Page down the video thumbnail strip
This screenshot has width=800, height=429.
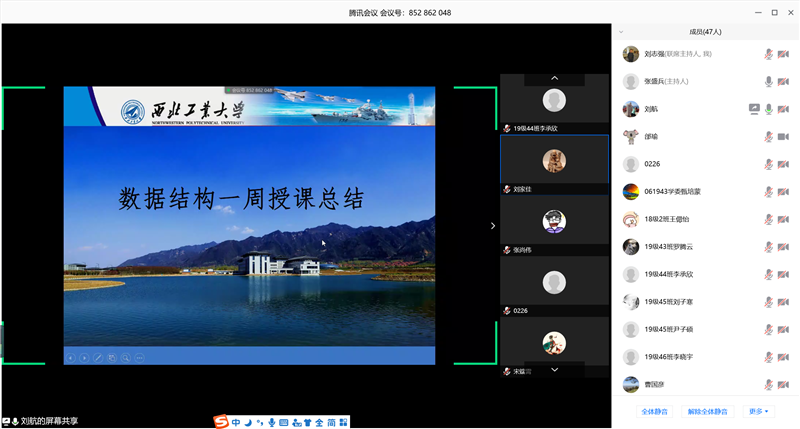pos(555,369)
